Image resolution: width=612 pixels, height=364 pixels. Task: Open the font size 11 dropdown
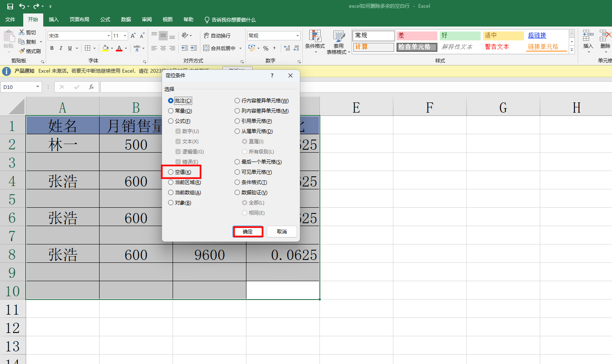point(125,36)
